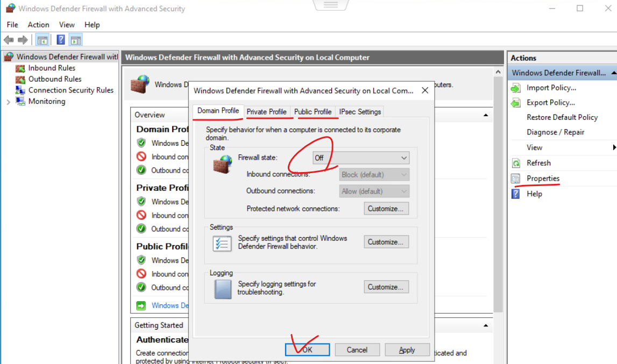This screenshot has height=364, width=617.
Task: Click the notebook icon in Logging group
Action: [223, 289]
